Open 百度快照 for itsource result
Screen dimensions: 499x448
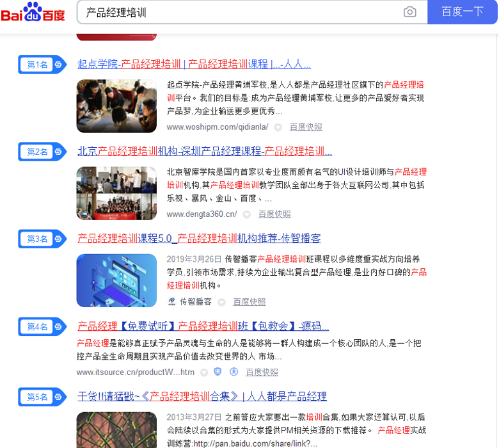pyautogui.click(x=262, y=372)
